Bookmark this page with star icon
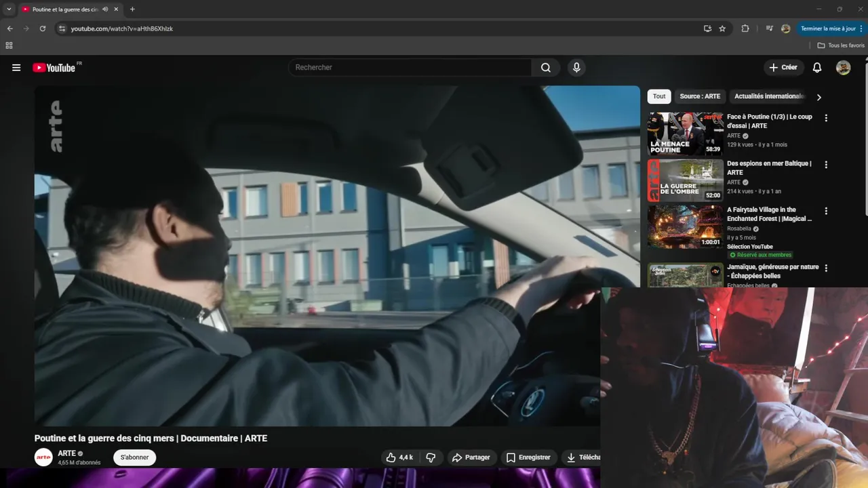 pyautogui.click(x=722, y=28)
